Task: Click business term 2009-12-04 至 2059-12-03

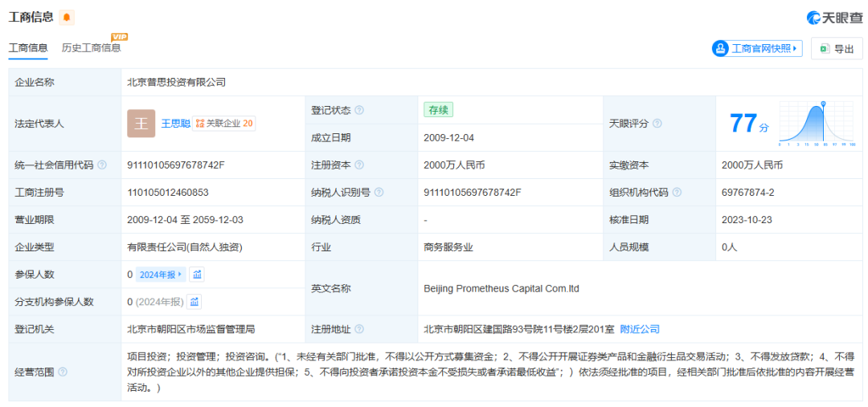Action: [x=185, y=219]
